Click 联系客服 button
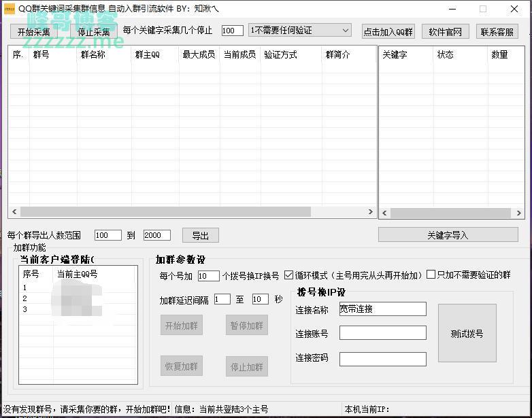532x418 pixels. pyautogui.click(x=497, y=32)
